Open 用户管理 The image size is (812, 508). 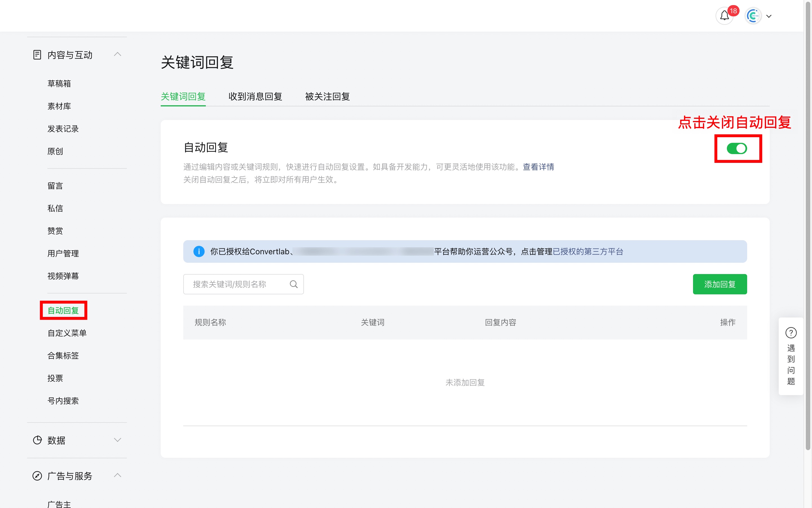(63, 253)
